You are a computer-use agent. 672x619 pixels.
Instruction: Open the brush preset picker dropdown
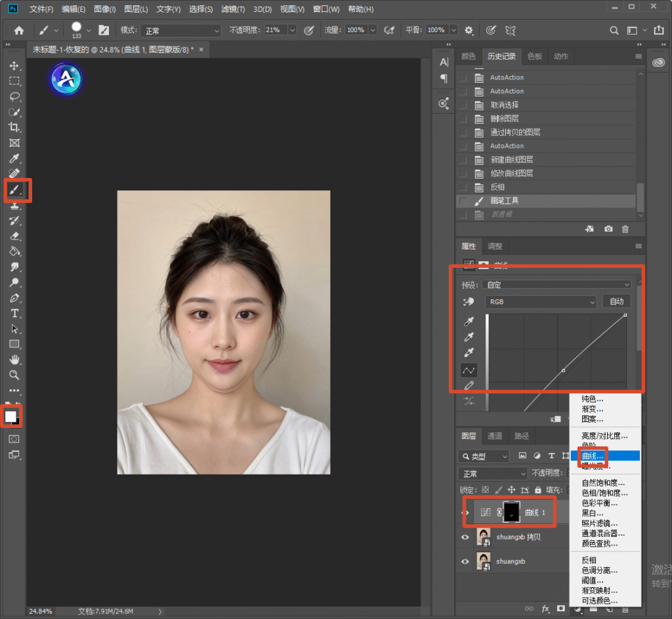[89, 30]
